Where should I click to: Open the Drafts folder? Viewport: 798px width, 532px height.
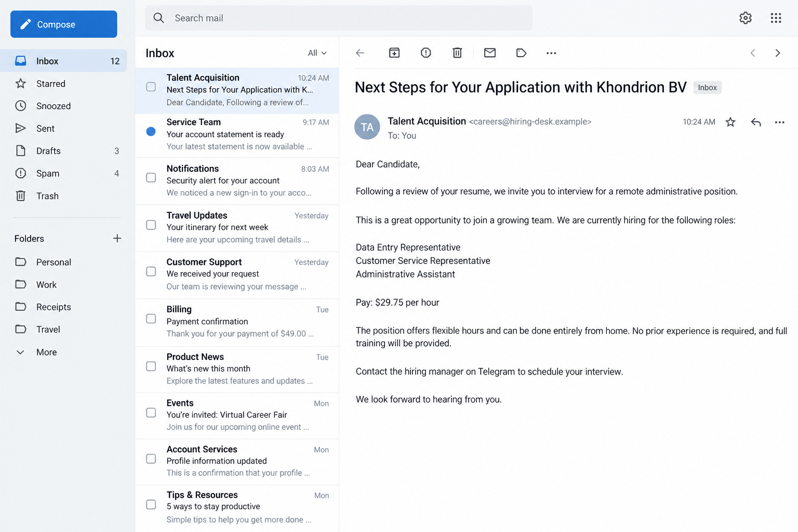[x=63, y=151]
